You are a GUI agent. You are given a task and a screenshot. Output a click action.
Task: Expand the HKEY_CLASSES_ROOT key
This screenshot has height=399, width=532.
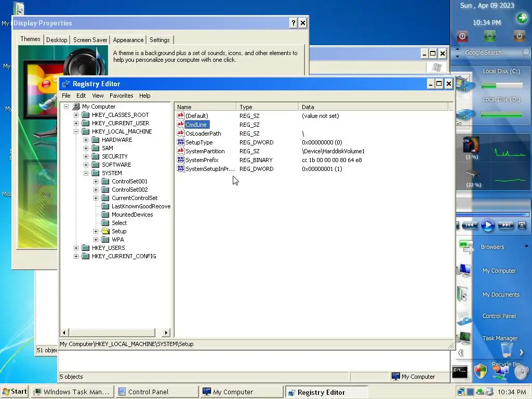click(76, 115)
